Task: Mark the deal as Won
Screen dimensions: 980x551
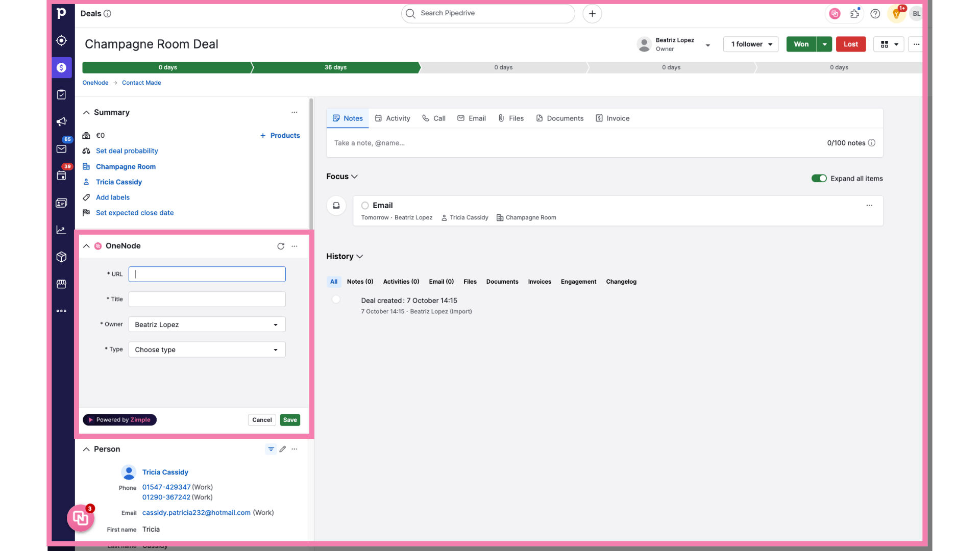Action: 801,44
